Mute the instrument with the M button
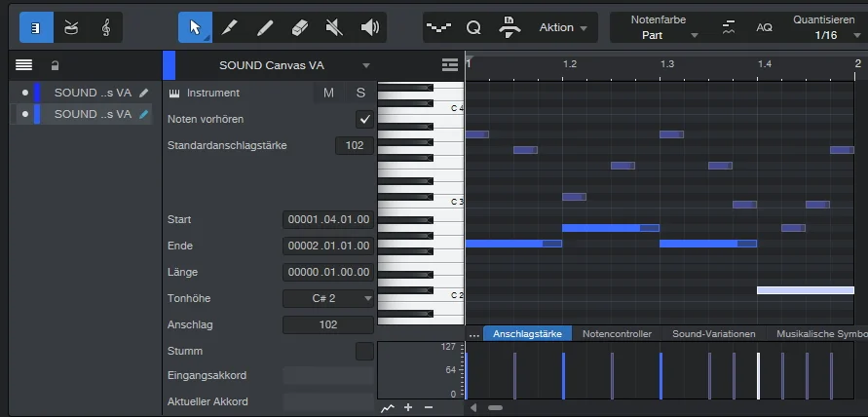 point(328,93)
